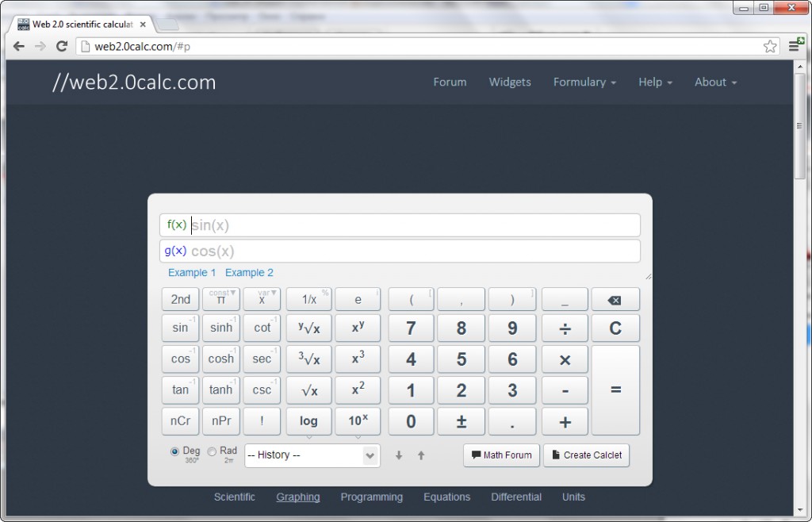This screenshot has height=522, width=812.
Task: Open the variable x key
Action: point(262,299)
